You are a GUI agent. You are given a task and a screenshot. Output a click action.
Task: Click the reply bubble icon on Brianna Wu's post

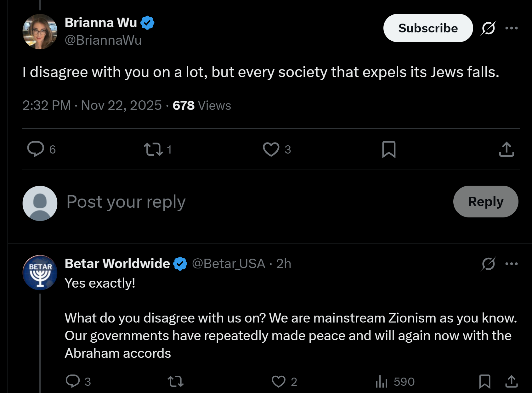coord(36,149)
